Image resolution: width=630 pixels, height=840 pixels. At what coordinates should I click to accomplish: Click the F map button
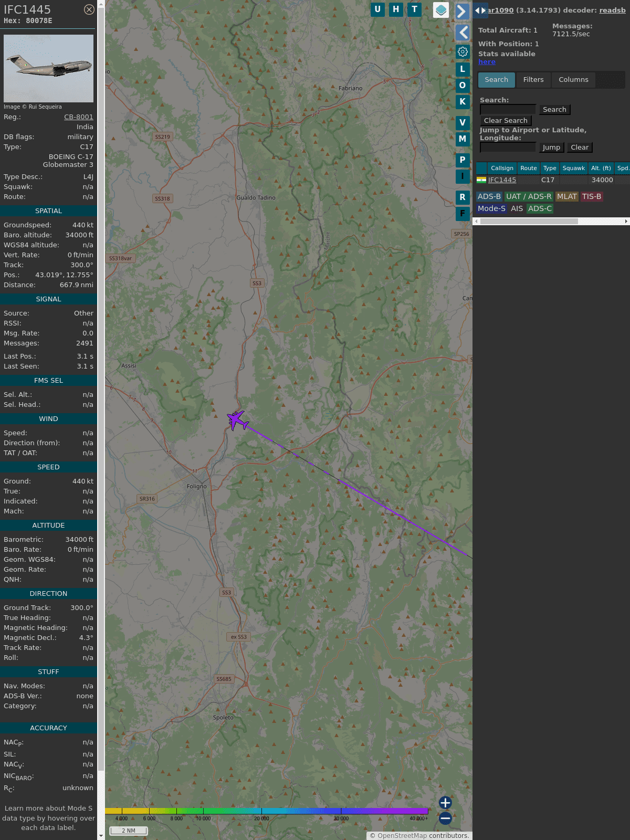click(x=463, y=213)
